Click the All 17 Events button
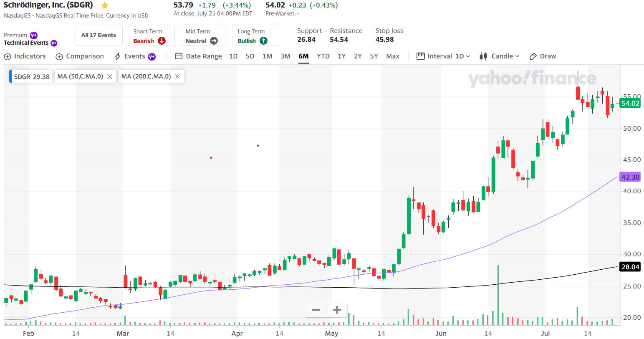The image size is (644, 339). coord(99,35)
